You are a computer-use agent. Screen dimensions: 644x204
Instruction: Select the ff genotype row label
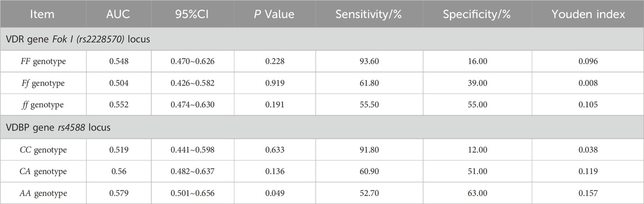pos(43,105)
